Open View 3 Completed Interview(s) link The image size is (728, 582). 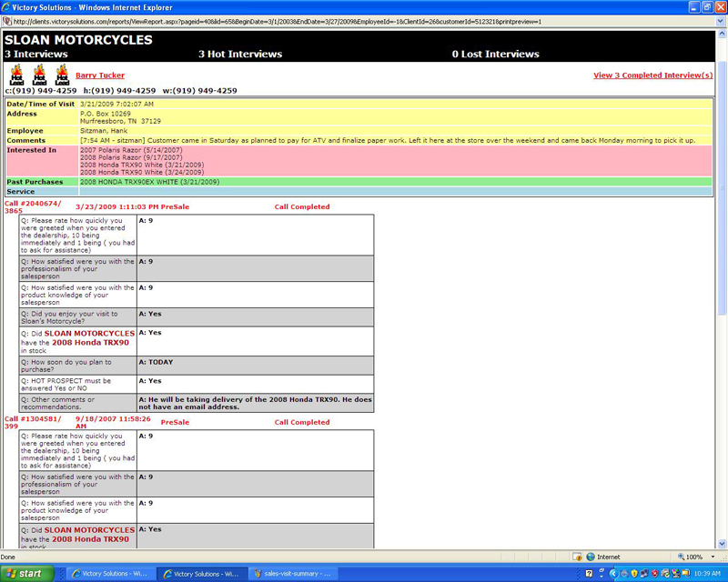(652, 75)
